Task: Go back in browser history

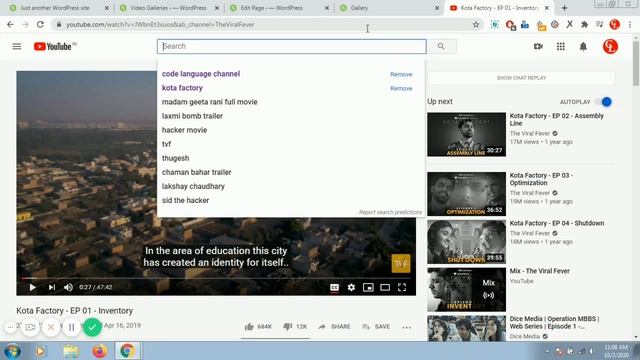Action: [x=10, y=24]
